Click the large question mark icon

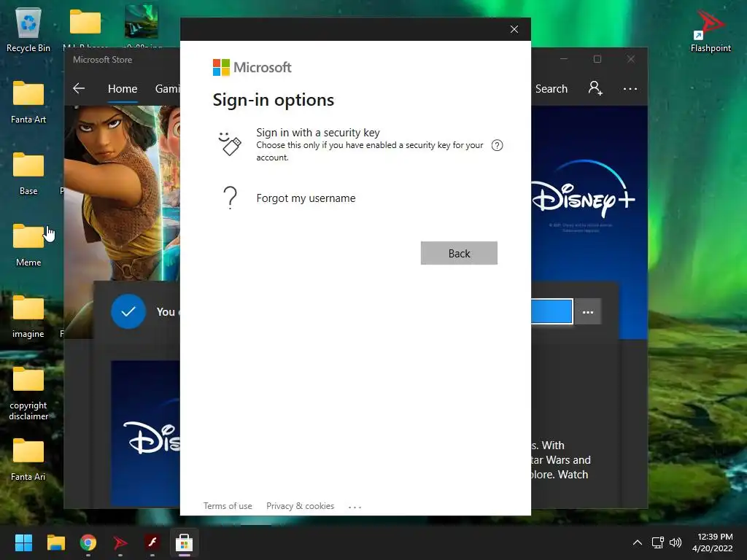click(230, 198)
